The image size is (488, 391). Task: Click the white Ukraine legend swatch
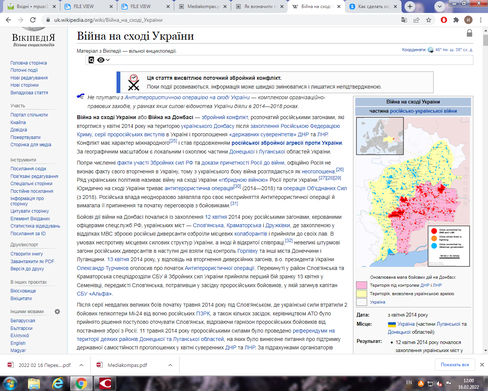[361, 302]
